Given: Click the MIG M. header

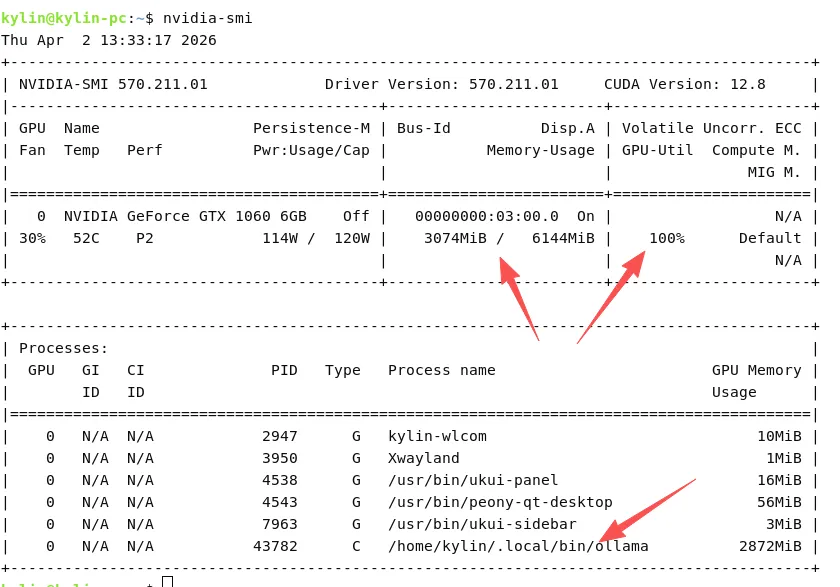Looking at the screenshot, I should 775,172.
